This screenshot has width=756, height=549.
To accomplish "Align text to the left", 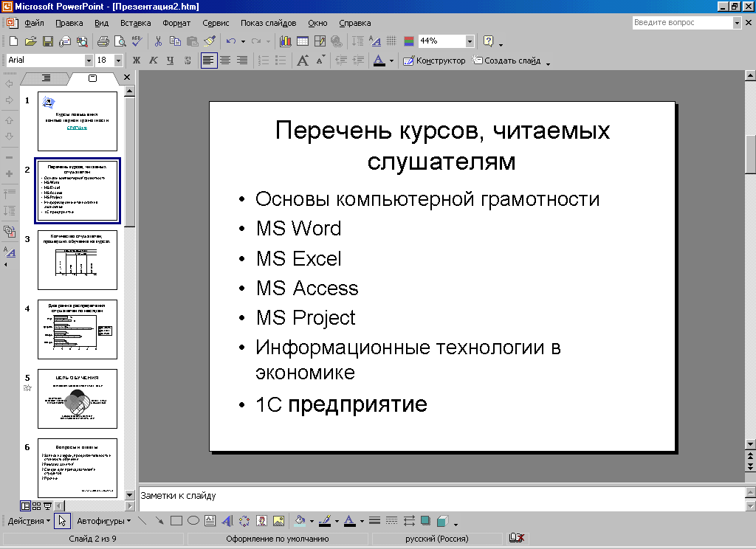I will point(209,61).
